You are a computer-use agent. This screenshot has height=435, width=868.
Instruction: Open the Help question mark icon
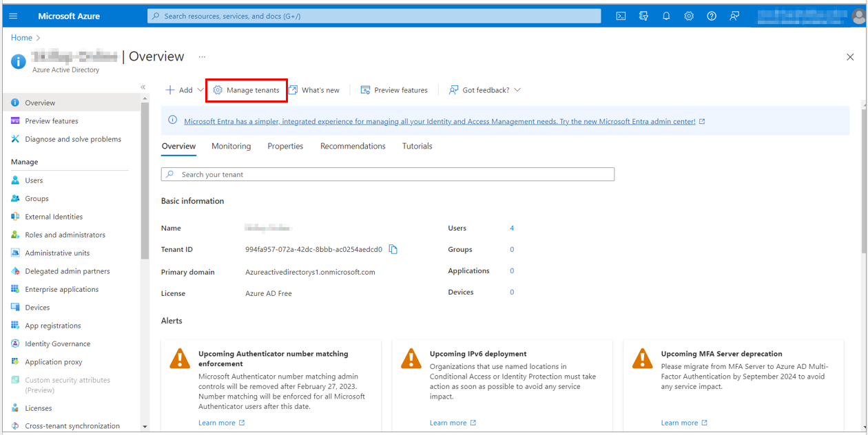click(712, 16)
